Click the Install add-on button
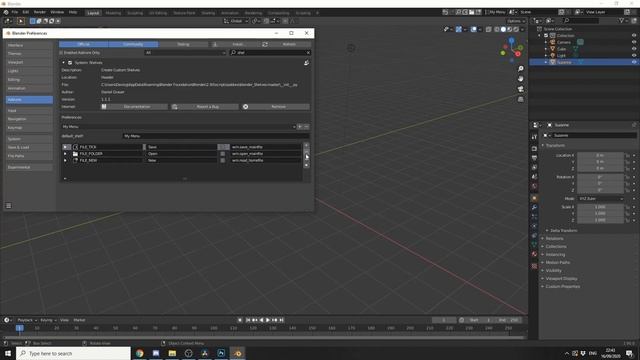The height and width of the screenshot is (360, 640). point(235,44)
